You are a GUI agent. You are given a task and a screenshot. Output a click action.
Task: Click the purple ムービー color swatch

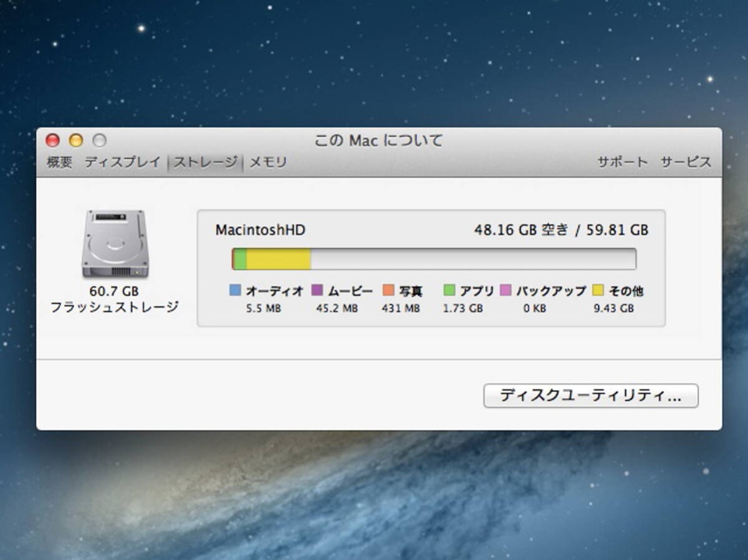[x=317, y=290]
